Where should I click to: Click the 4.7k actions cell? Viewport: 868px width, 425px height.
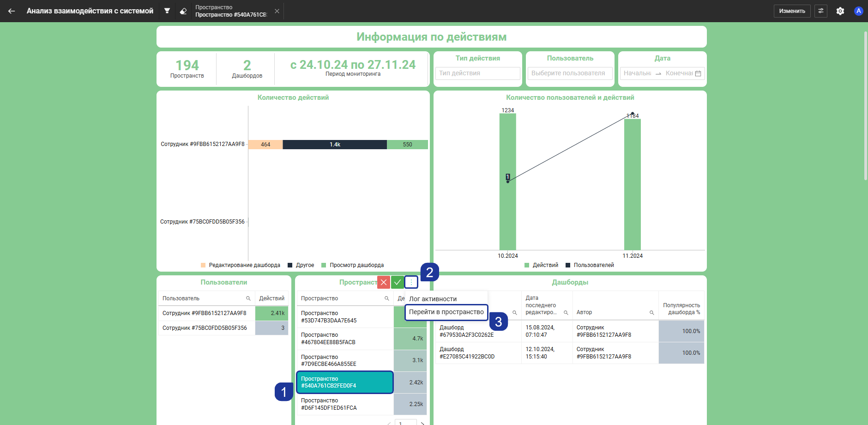click(x=410, y=339)
